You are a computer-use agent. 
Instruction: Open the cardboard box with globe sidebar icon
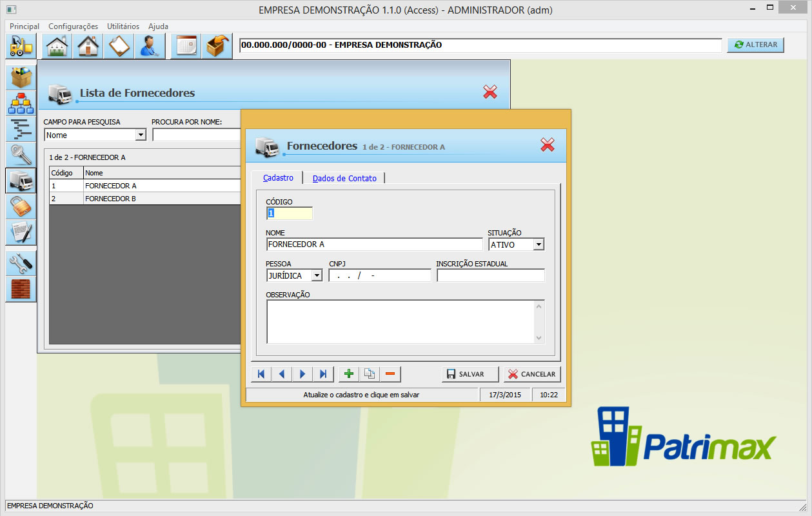21,77
